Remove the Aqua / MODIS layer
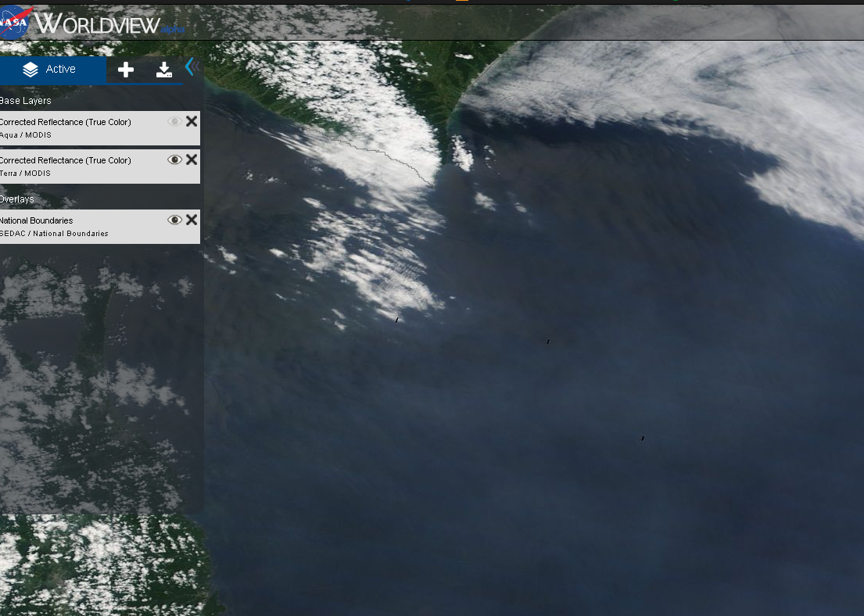The image size is (864, 616). tap(192, 121)
